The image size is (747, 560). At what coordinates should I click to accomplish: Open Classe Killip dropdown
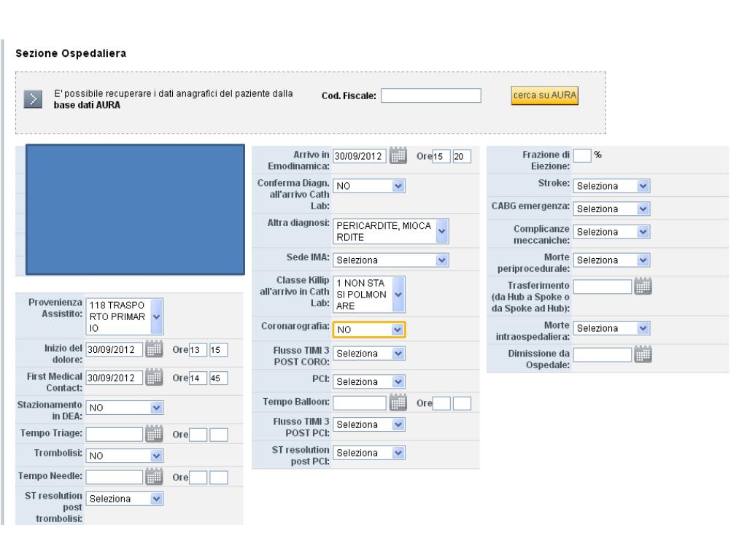tap(369, 295)
